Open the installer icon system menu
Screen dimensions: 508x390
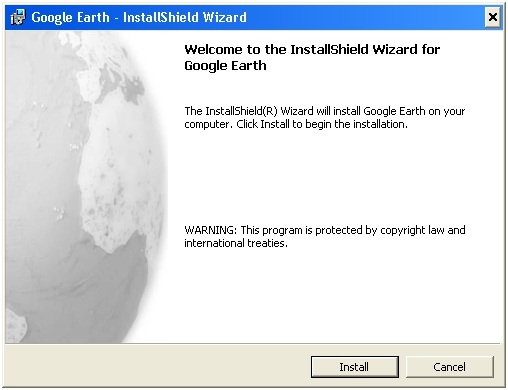pyautogui.click(x=17, y=17)
